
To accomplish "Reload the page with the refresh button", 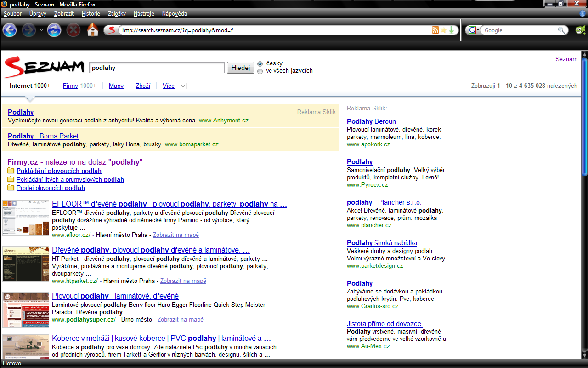I will [54, 30].
